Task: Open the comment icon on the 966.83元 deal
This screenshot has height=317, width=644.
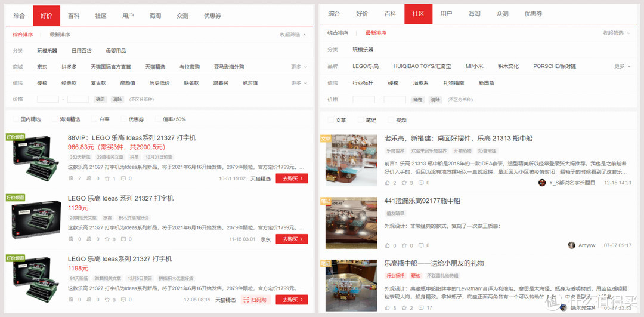Action: click(x=123, y=178)
